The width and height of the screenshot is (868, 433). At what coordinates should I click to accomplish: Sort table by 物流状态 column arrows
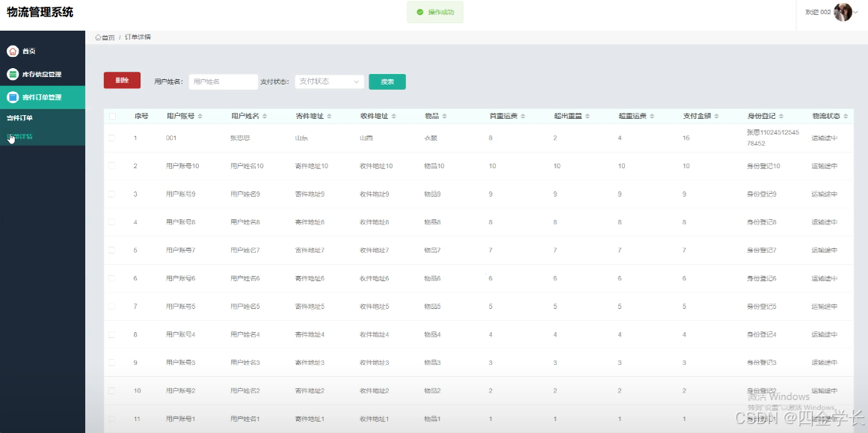pyautogui.click(x=846, y=116)
